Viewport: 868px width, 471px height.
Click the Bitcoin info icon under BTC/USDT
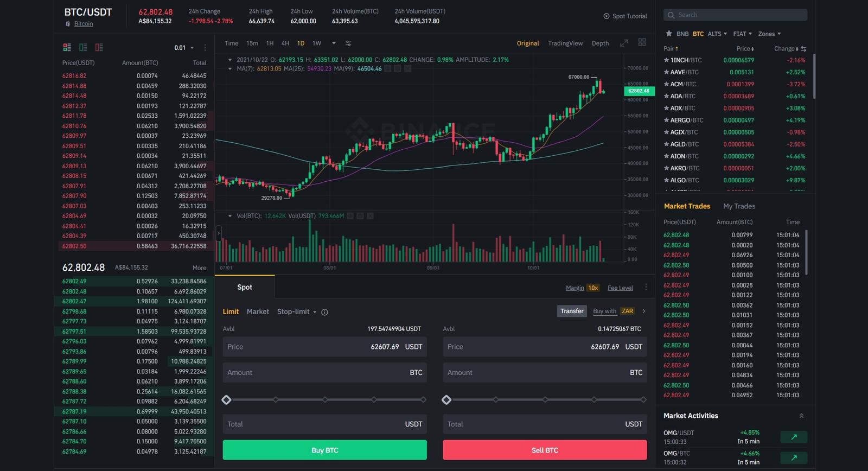68,24
